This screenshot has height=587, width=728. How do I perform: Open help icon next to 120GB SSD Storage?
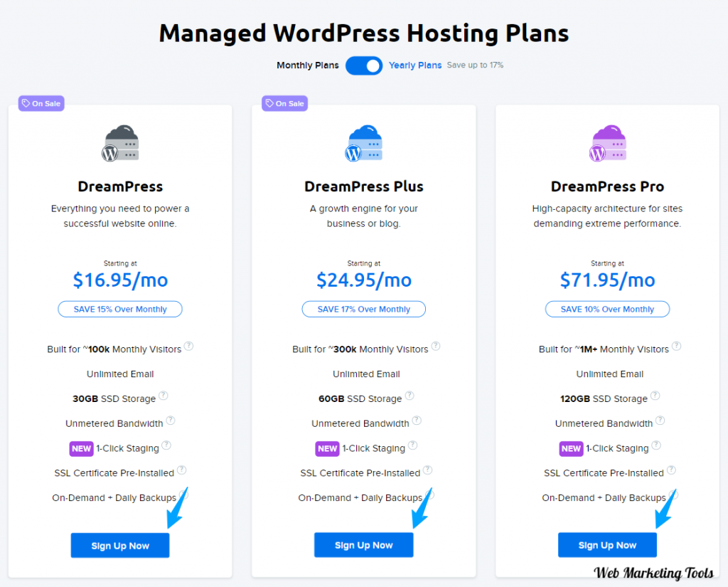(655, 396)
